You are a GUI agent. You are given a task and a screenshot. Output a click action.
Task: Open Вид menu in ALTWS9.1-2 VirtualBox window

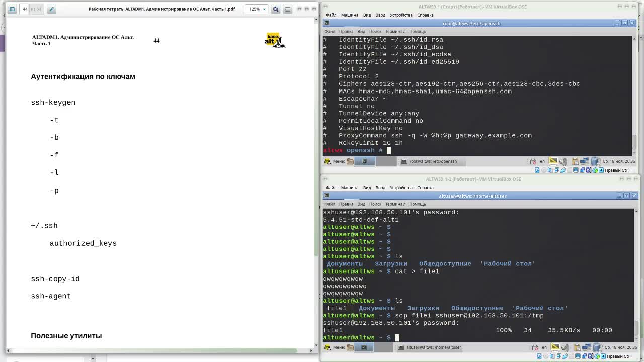[x=367, y=187]
